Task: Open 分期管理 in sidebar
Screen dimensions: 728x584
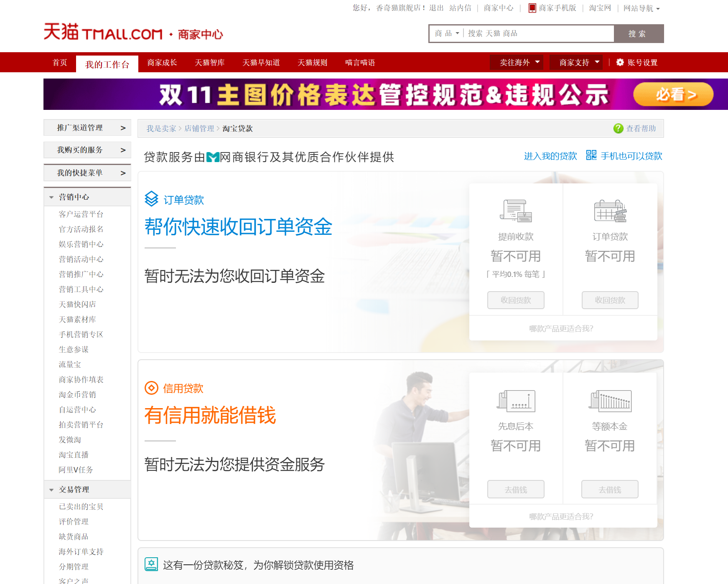Action: (74, 567)
